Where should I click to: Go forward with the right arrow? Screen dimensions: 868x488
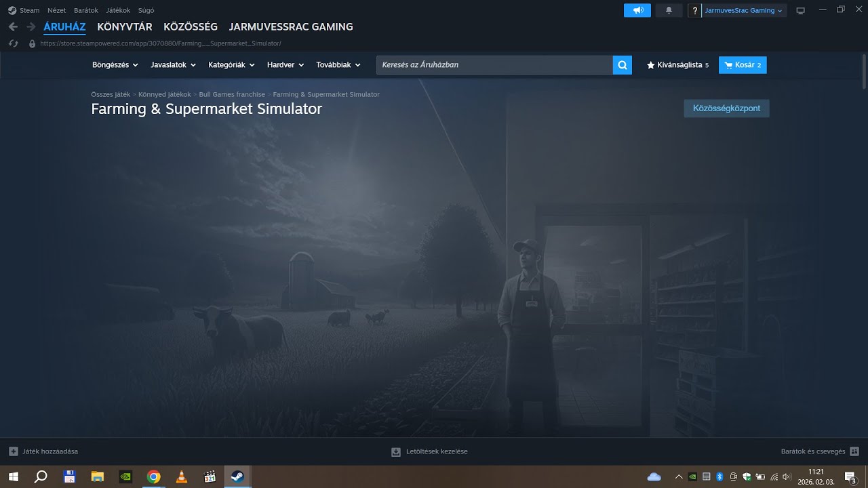31,26
